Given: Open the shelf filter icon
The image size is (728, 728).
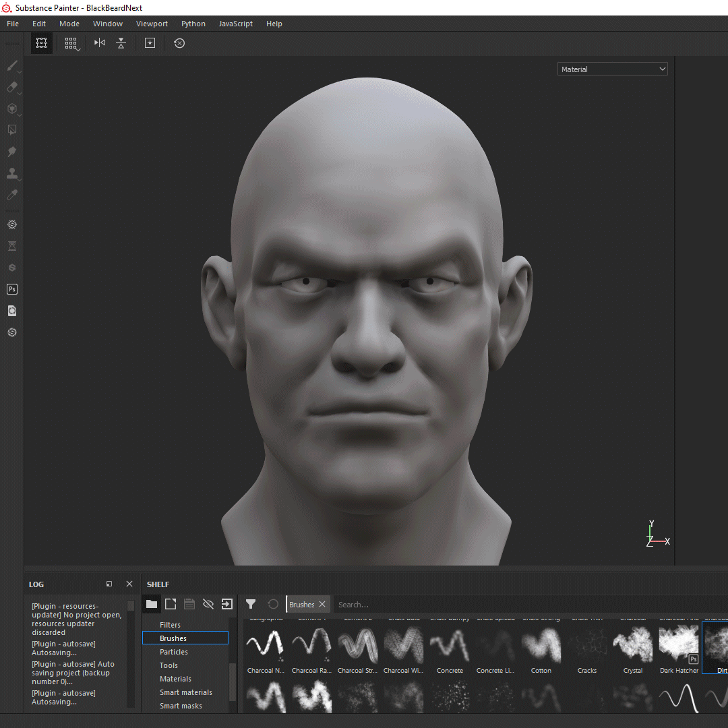Looking at the screenshot, I should point(251,604).
